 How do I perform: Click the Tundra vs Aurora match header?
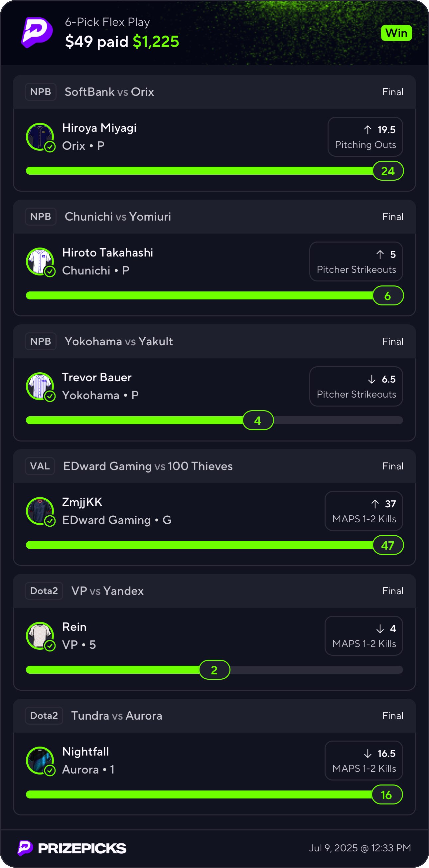coord(214,715)
